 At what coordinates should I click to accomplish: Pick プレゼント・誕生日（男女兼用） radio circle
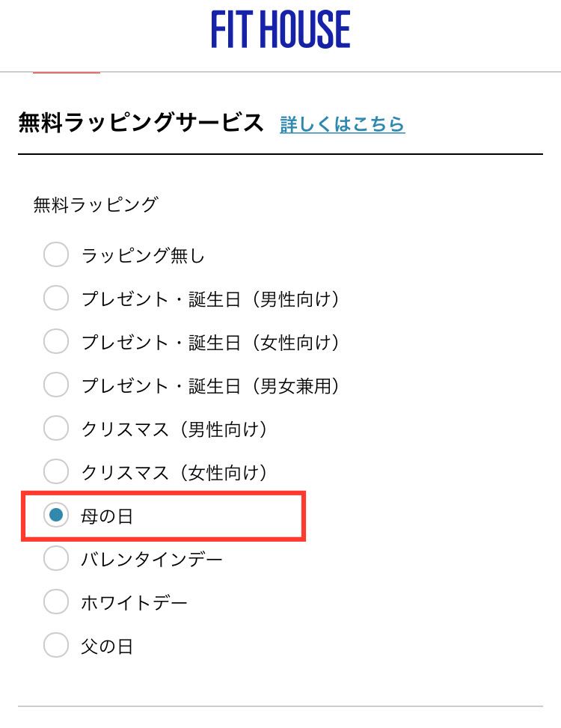coord(56,385)
